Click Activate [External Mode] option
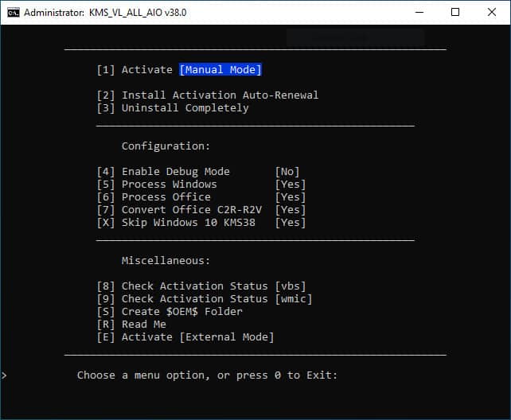The width and height of the screenshot is (511, 420). [x=185, y=337]
